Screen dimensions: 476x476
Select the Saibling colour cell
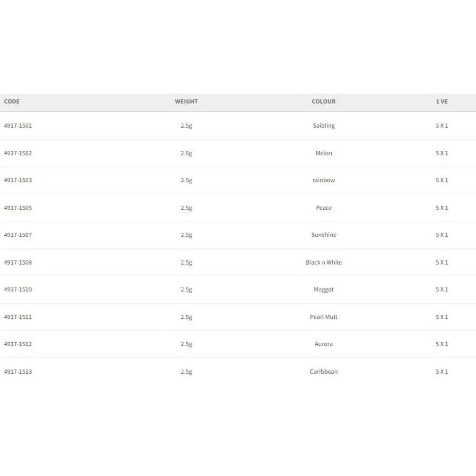point(324,126)
